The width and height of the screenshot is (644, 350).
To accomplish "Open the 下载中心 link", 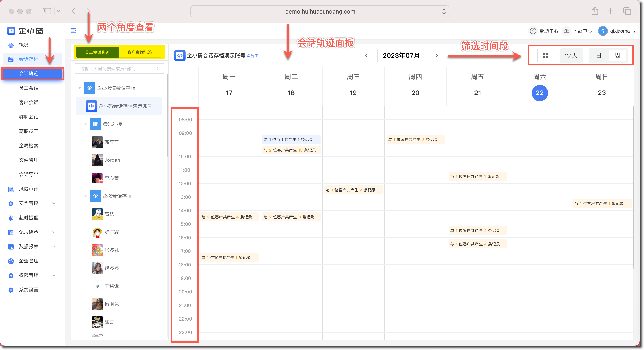I will pos(582,31).
